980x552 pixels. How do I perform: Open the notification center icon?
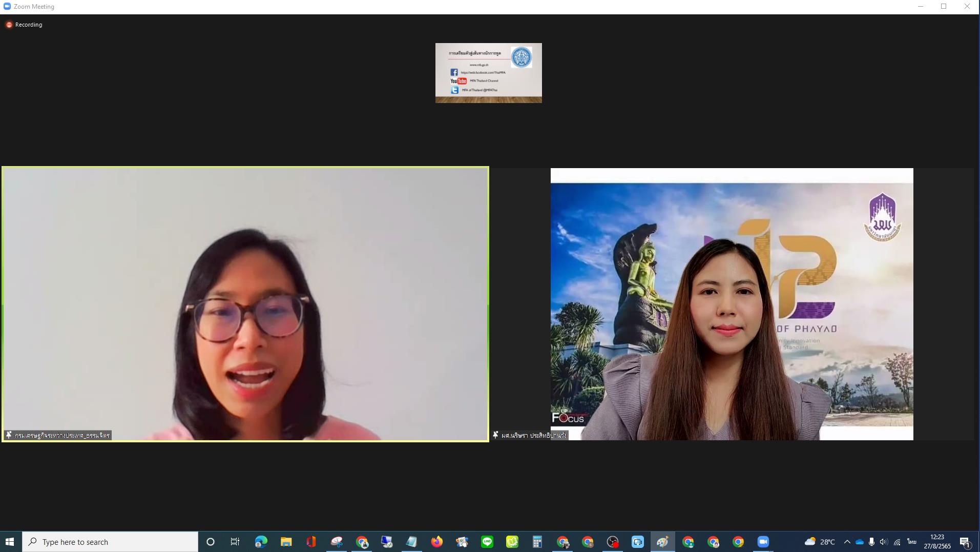pyautogui.click(x=965, y=542)
